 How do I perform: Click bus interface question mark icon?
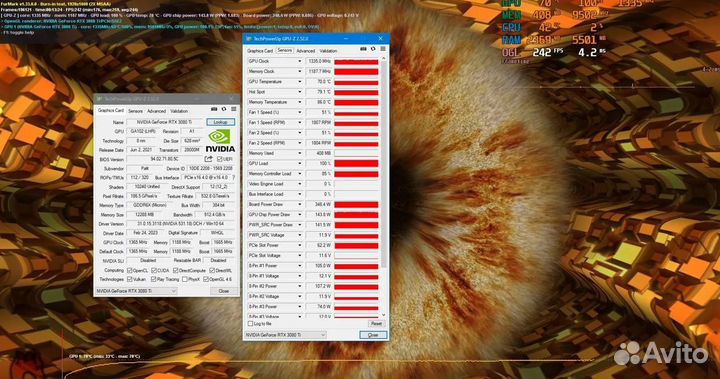pyautogui.click(x=234, y=177)
